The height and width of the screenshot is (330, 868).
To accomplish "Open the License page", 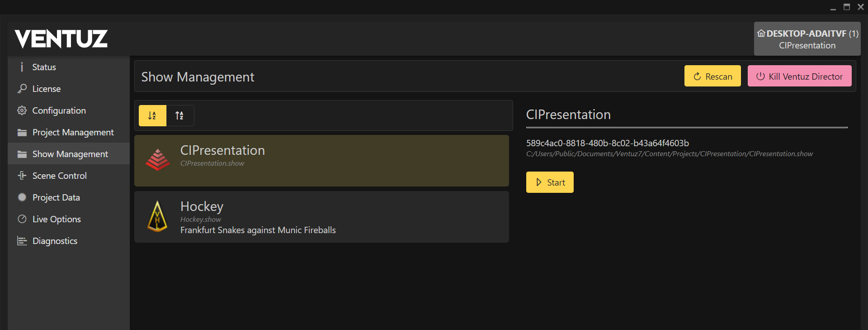I will [46, 89].
